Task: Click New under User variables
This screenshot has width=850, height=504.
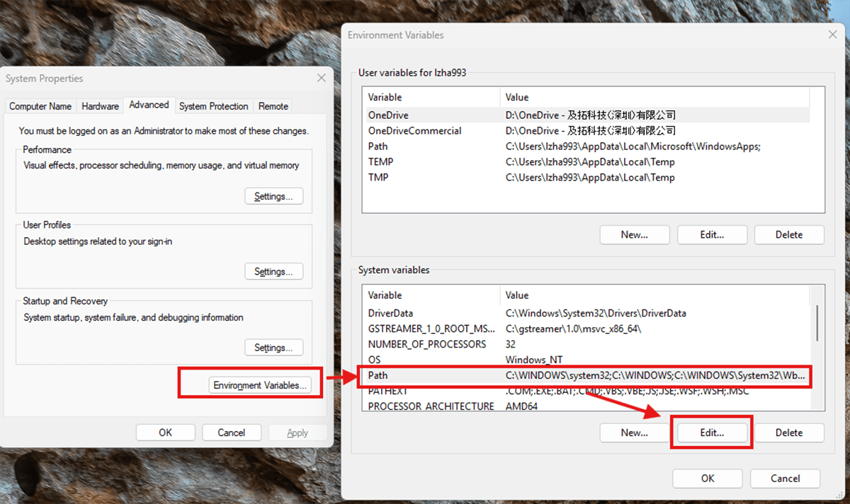Action: click(634, 234)
